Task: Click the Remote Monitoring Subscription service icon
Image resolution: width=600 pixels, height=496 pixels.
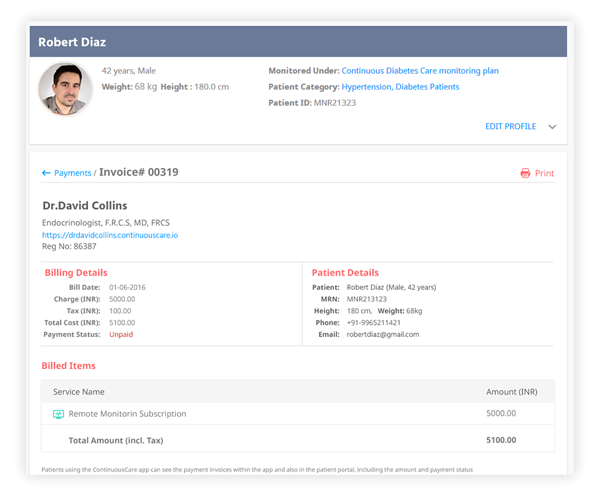Action: [x=58, y=414]
